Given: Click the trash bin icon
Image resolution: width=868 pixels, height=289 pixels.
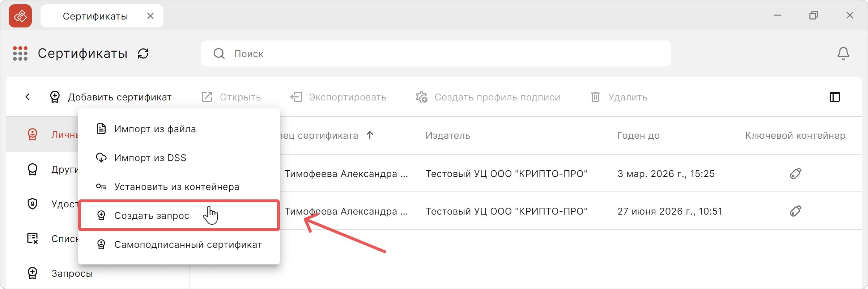Looking at the screenshot, I should pyautogui.click(x=595, y=97).
